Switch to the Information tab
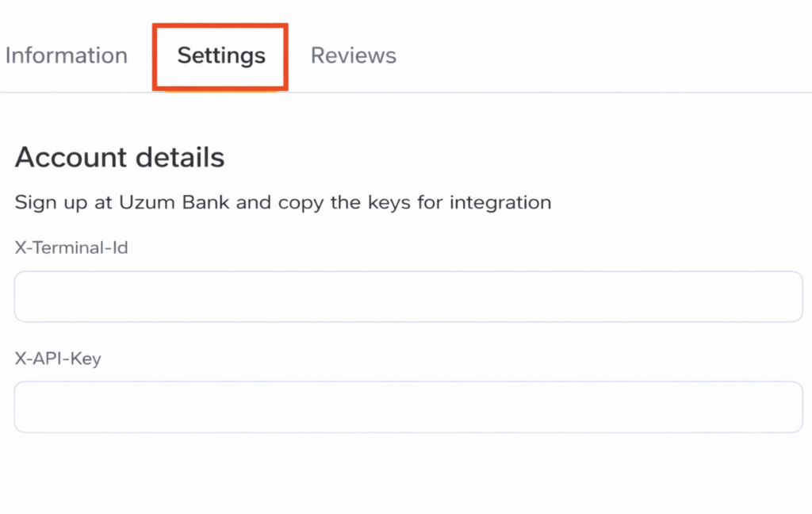The width and height of the screenshot is (812, 514). (x=66, y=56)
